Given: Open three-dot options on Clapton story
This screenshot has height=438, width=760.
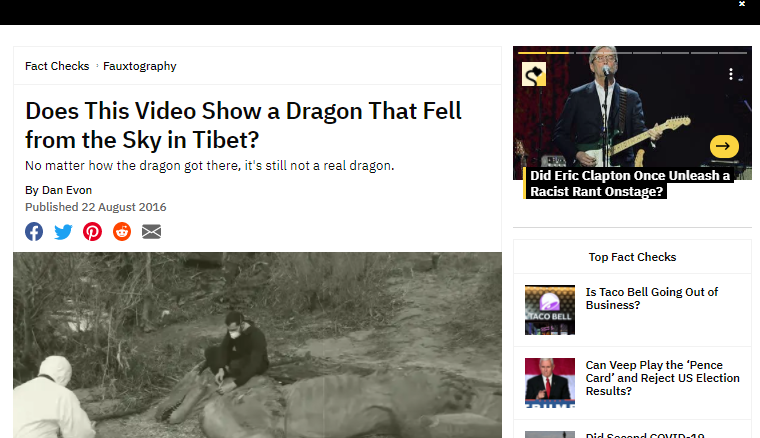Looking at the screenshot, I should click(731, 74).
